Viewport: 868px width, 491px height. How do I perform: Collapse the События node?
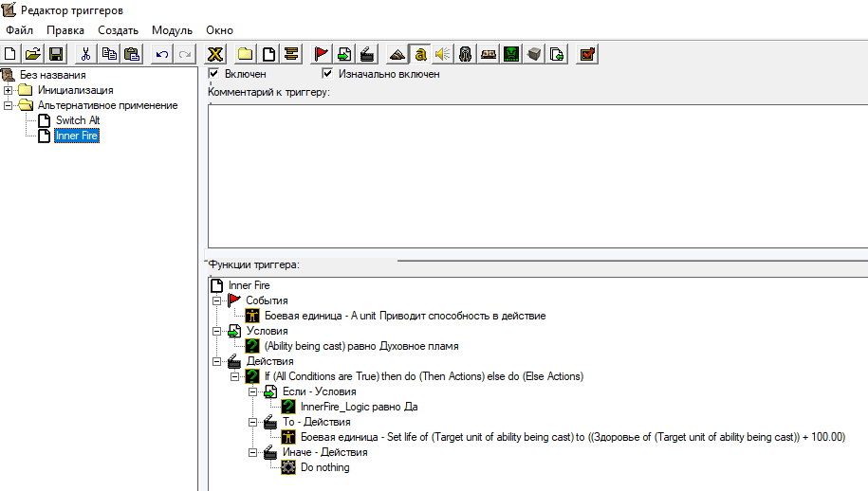[216, 300]
